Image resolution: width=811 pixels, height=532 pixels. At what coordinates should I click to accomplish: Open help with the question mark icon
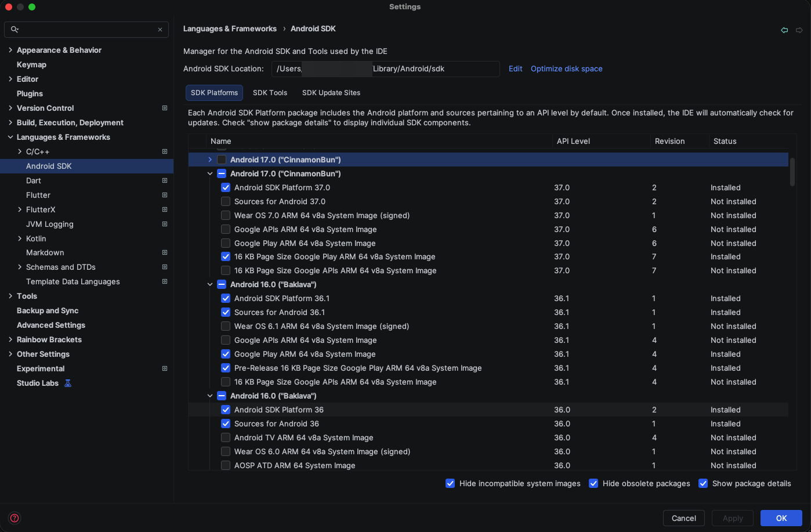click(x=15, y=518)
